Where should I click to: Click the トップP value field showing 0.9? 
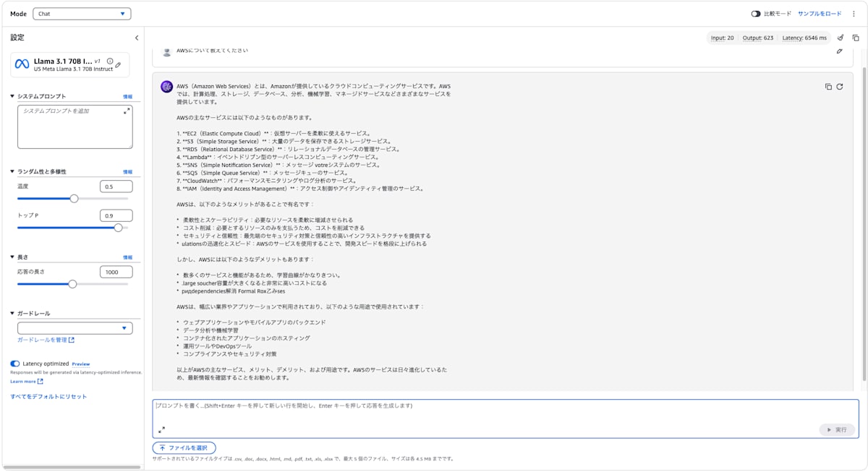116,215
